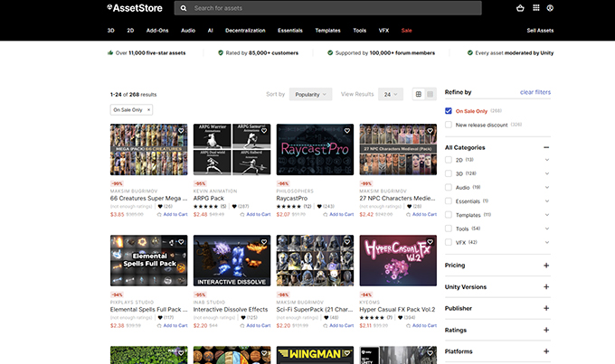Expand the Unity Versions filter section
This screenshot has width=615, height=364.
point(546,287)
